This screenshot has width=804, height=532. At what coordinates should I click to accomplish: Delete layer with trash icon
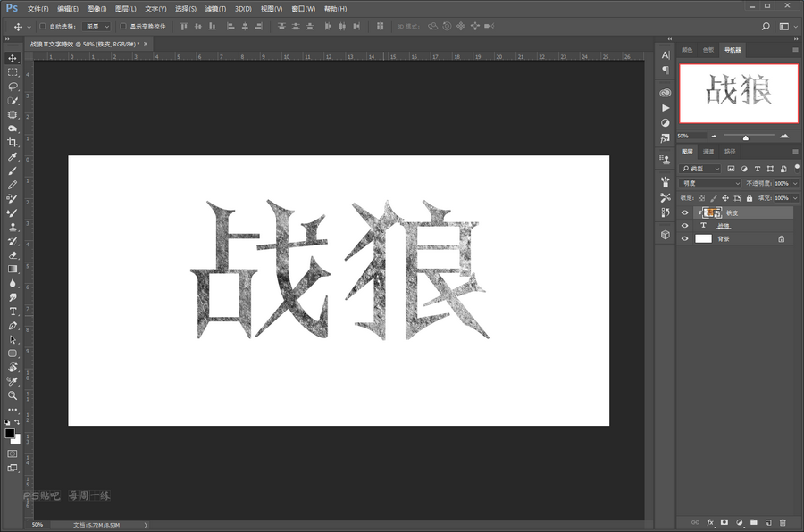coord(783,523)
